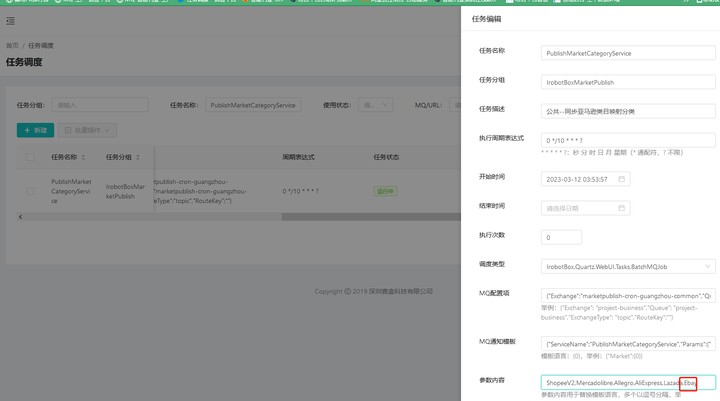Click the 任务调度 page heading
720x401 pixels.
(24, 62)
